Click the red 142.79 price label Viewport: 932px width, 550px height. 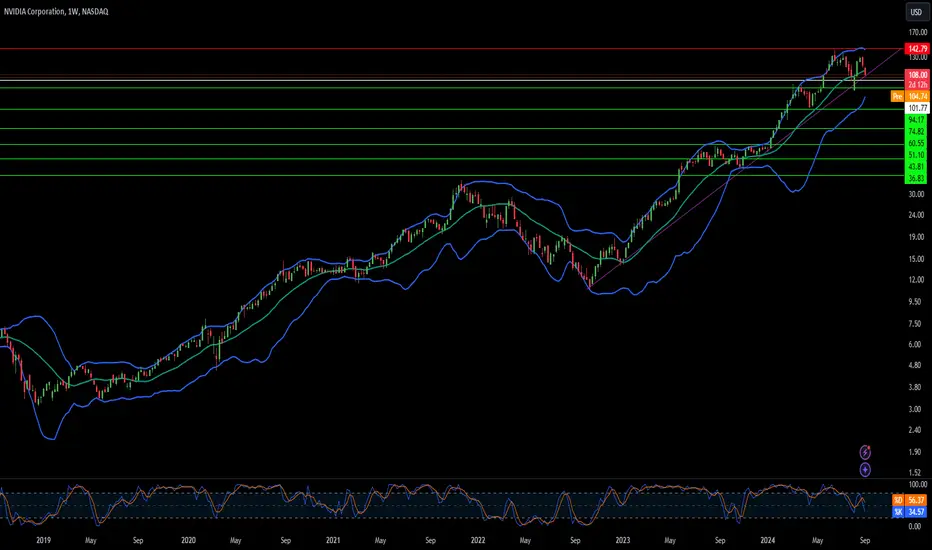[917, 49]
